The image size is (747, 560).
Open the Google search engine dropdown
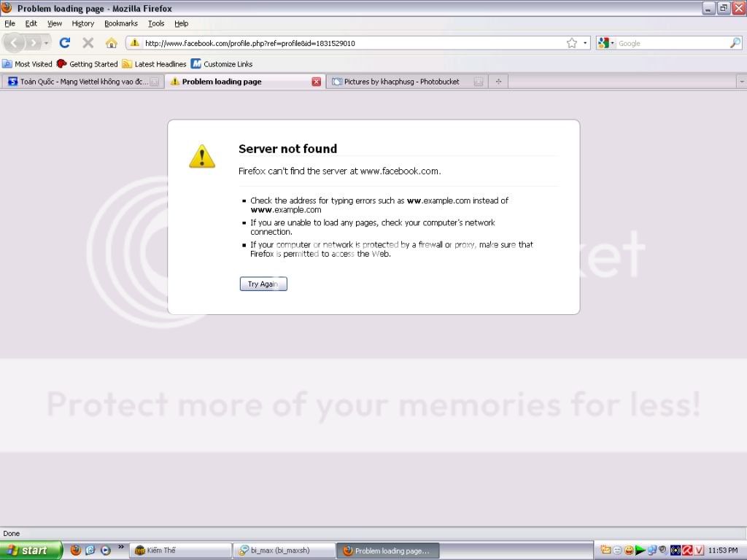pyautogui.click(x=605, y=43)
